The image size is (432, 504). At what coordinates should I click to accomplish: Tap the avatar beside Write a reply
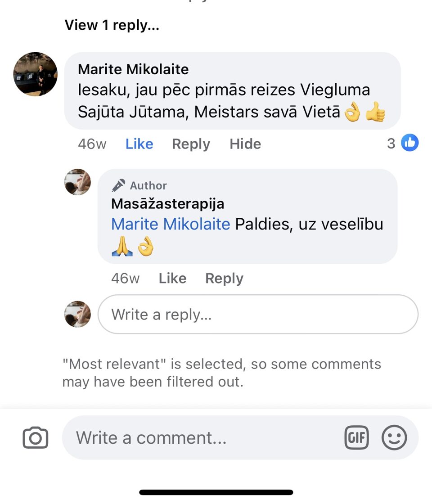tap(77, 314)
